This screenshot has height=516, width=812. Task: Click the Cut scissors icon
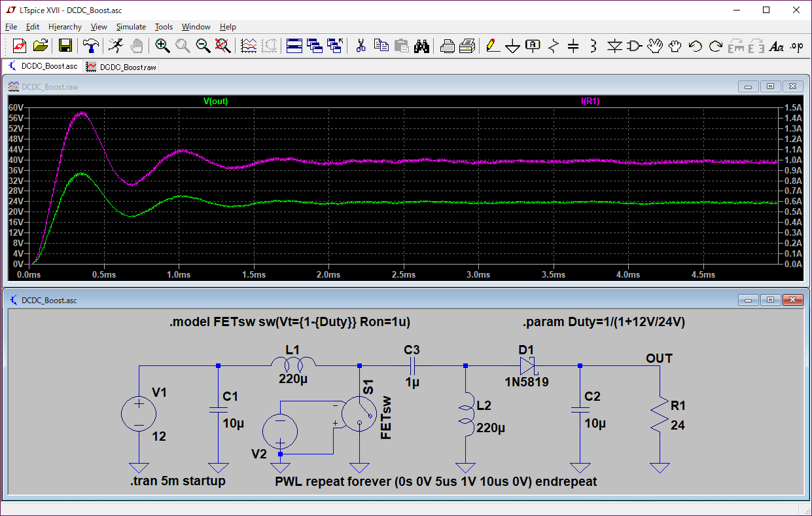click(x=360, y=46)
